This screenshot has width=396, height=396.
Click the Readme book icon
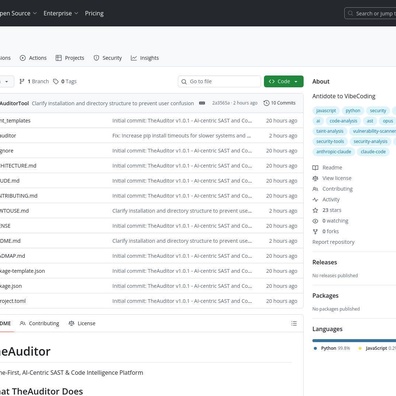pos(315,167)
